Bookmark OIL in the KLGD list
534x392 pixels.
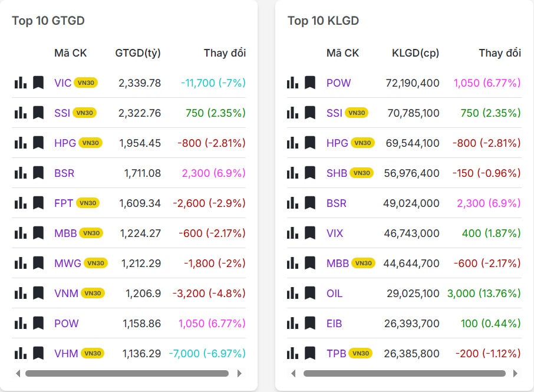point(310,293)
